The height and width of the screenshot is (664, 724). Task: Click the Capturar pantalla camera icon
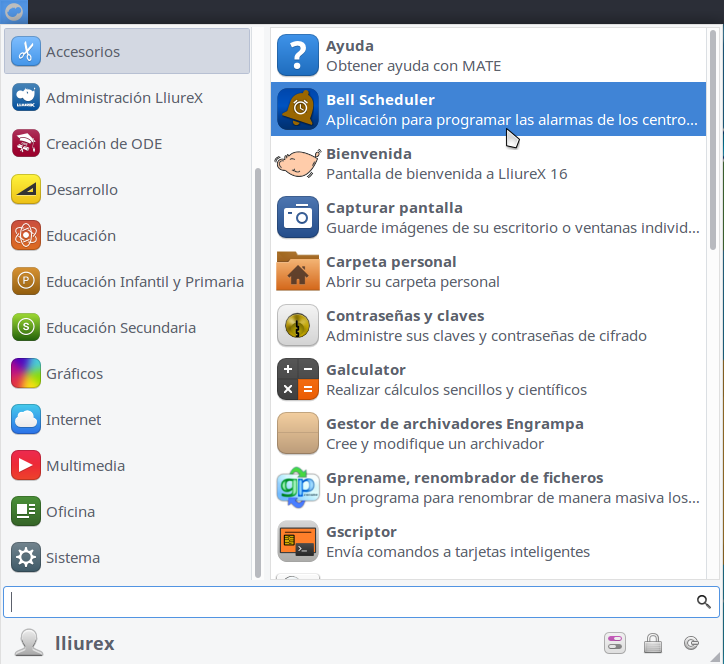coord(297,217)
